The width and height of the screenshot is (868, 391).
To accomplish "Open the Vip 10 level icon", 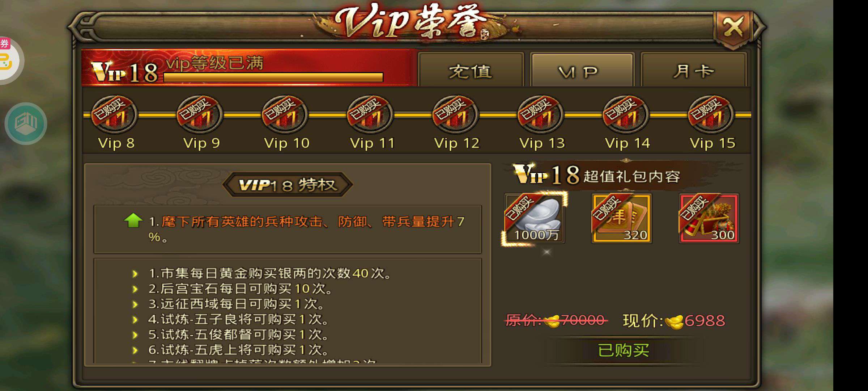I will click(285, 115).
